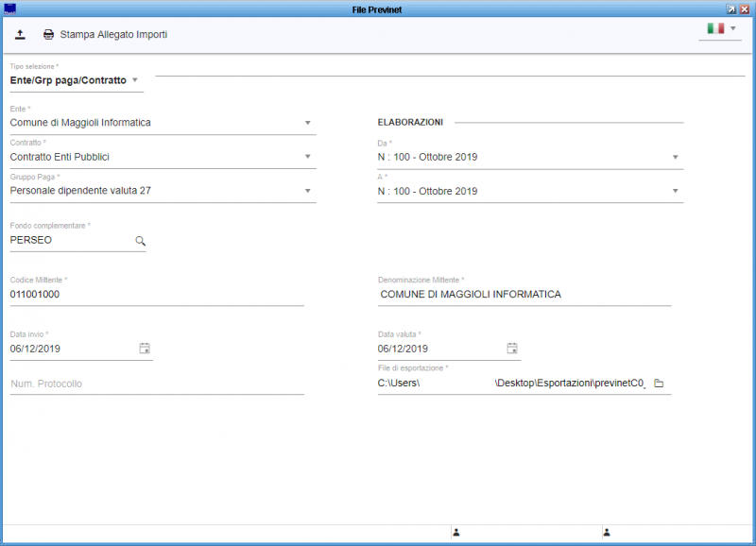Click the A value N : 100 - Ottobre 2019
Screen dimensions: 756x546
pos(428,192)
